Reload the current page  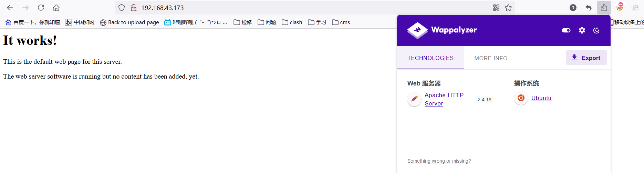click(41, 8)
